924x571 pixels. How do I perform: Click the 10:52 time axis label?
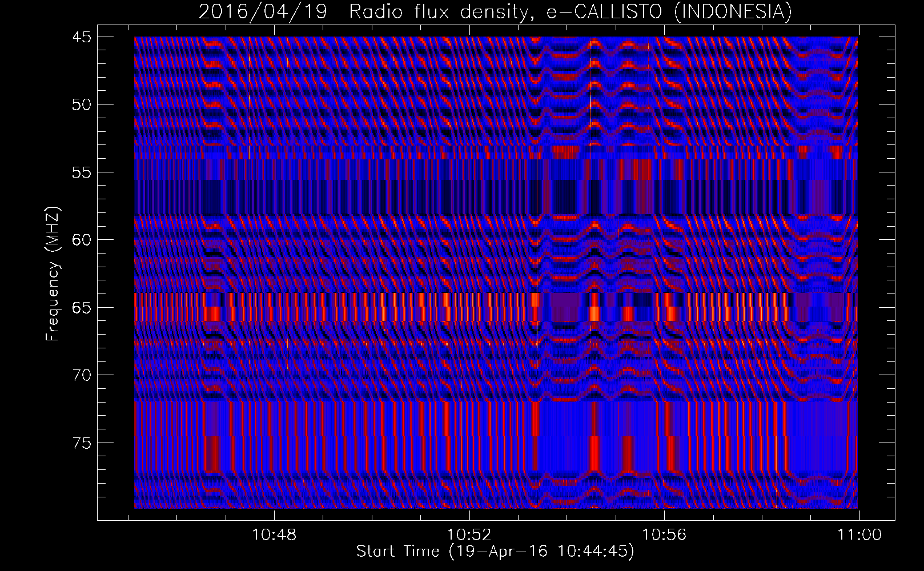click(469, 535)
